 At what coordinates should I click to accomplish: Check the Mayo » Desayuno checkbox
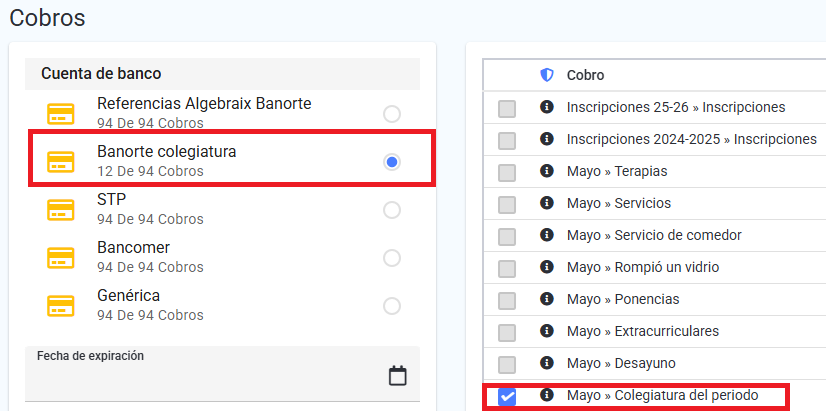pos(507,365)
